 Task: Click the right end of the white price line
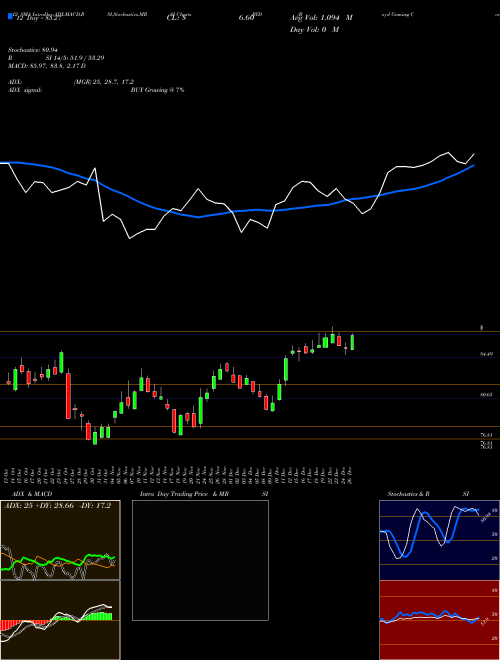pos(474,154)
